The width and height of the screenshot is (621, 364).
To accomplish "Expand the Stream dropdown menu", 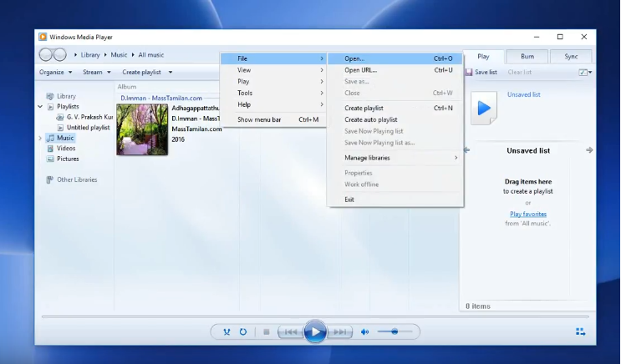I will (x=96, y=73).
